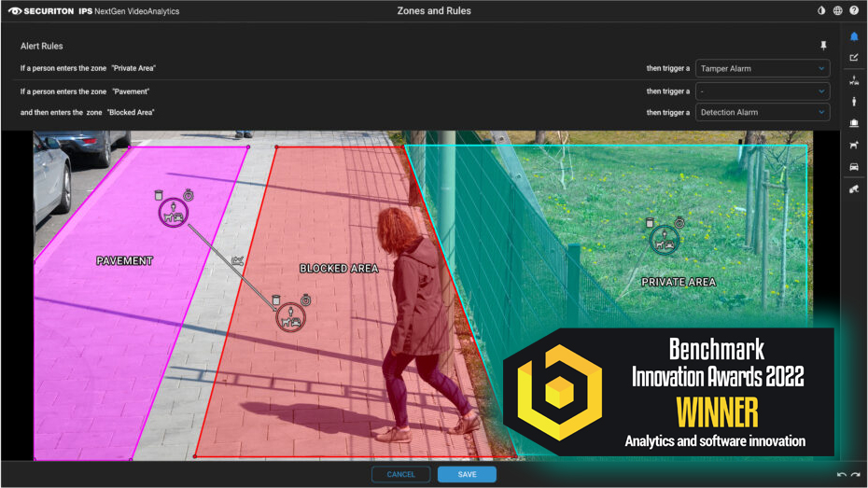
Task: Choose the luggage object icon in sidebar
Action: pos(854,123)
